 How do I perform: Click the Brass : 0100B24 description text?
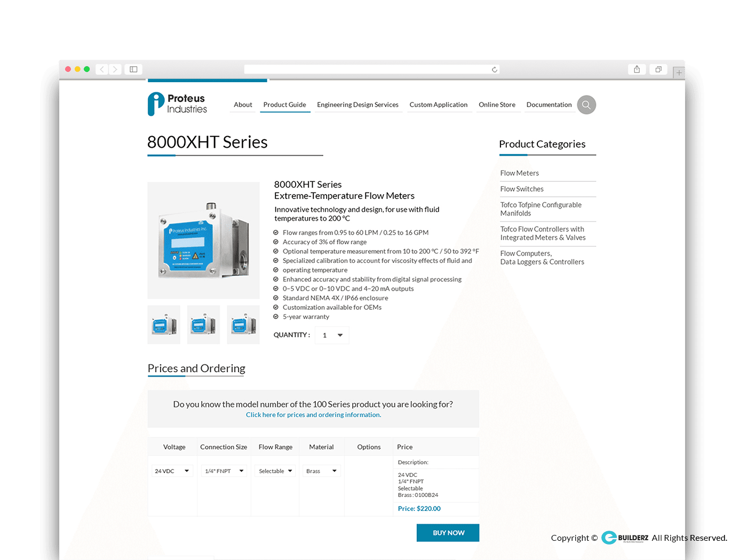tap(418, 495)
